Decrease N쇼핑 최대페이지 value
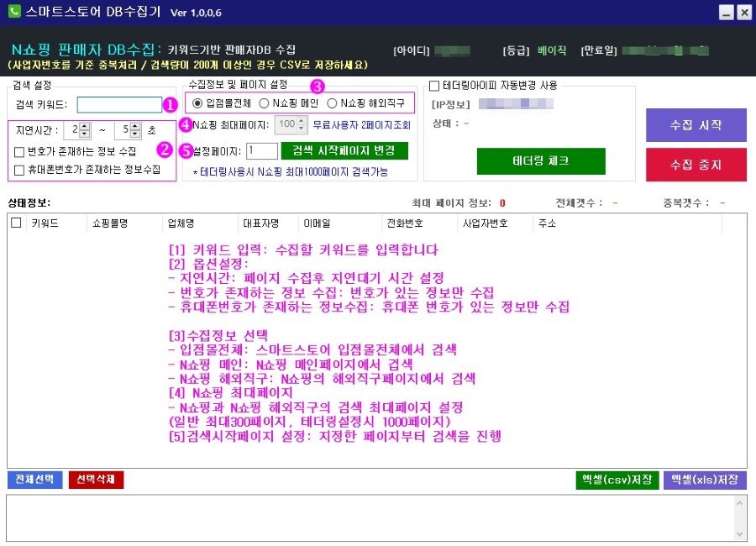Screen dimensions: 756x546 (302, 128)
